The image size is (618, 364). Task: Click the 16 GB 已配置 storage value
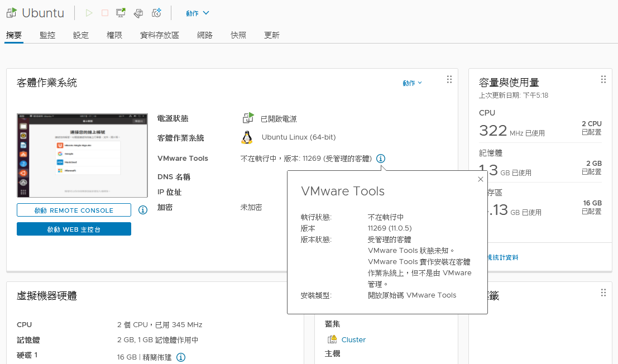pyautogui.click(x=592, y=207)
